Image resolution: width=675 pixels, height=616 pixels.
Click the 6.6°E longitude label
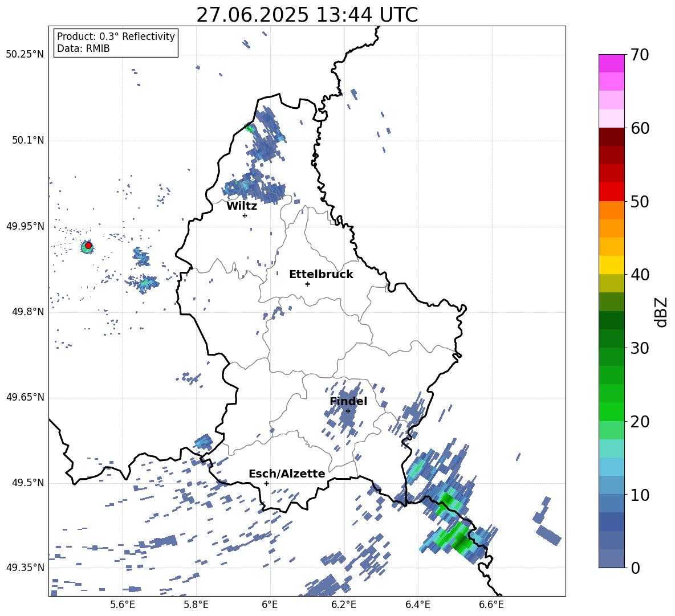(491, 605)
